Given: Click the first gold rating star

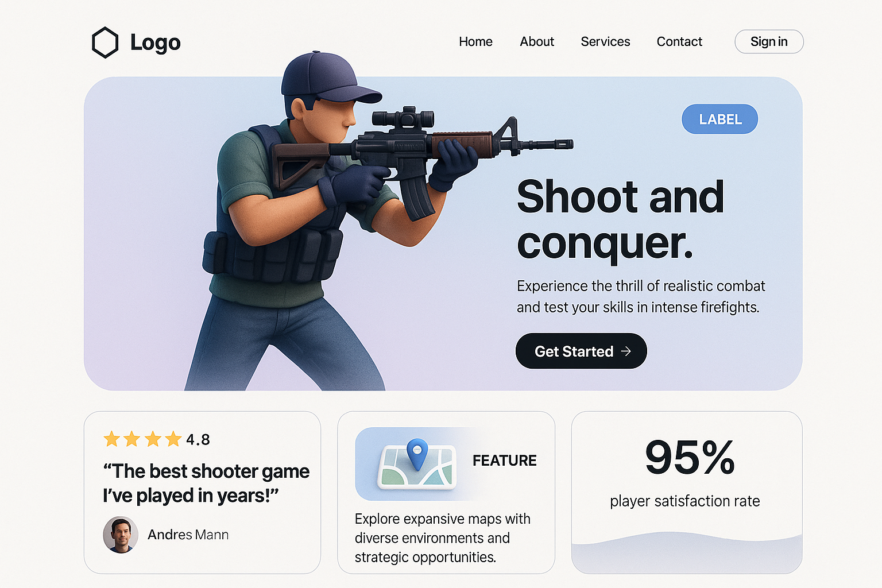Looking at the screenshot, I should coord(111,439).
